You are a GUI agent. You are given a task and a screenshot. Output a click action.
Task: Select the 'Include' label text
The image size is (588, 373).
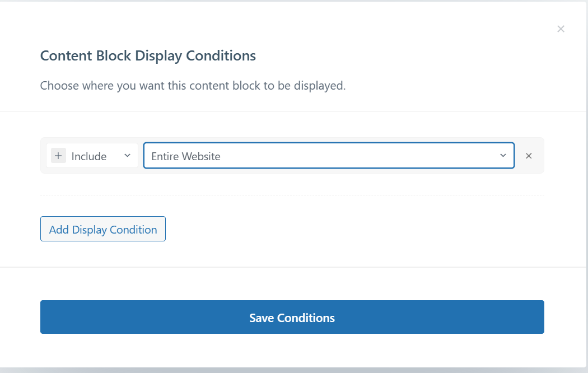(89, 156)
